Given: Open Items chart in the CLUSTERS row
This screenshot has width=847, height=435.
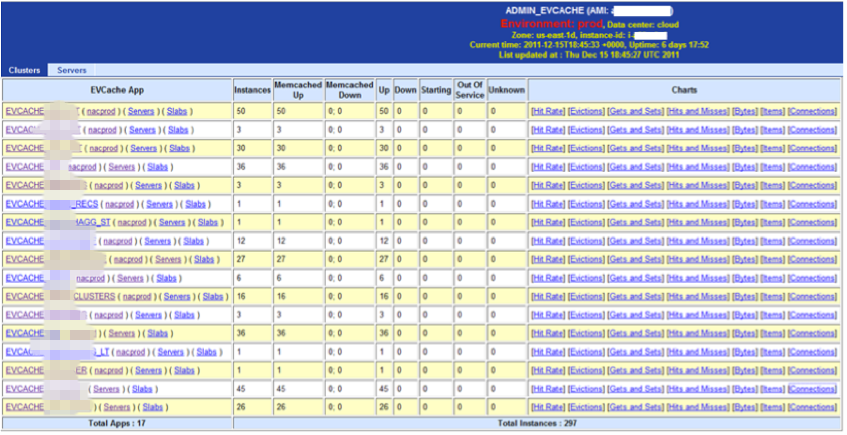Looking at the screenshot, I should pos(772,297).
